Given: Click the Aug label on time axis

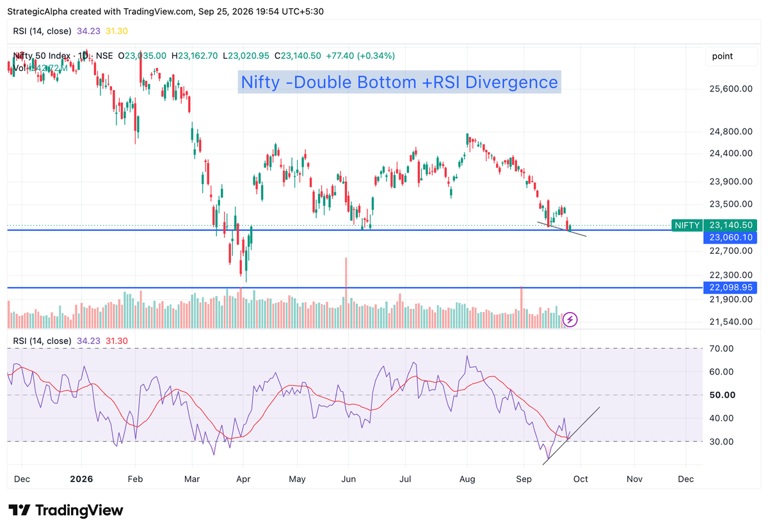Looking at the screenshot, I should [x=468, y=479].
